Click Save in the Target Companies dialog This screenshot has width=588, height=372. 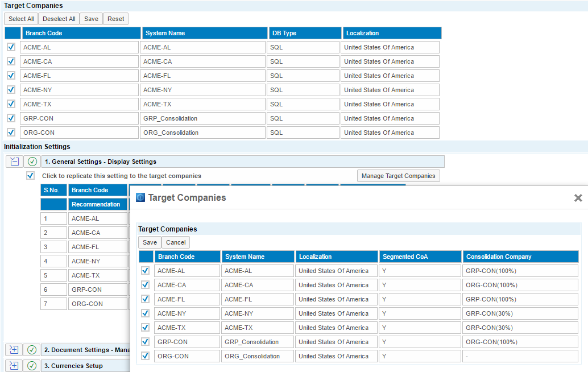(150, 242)
